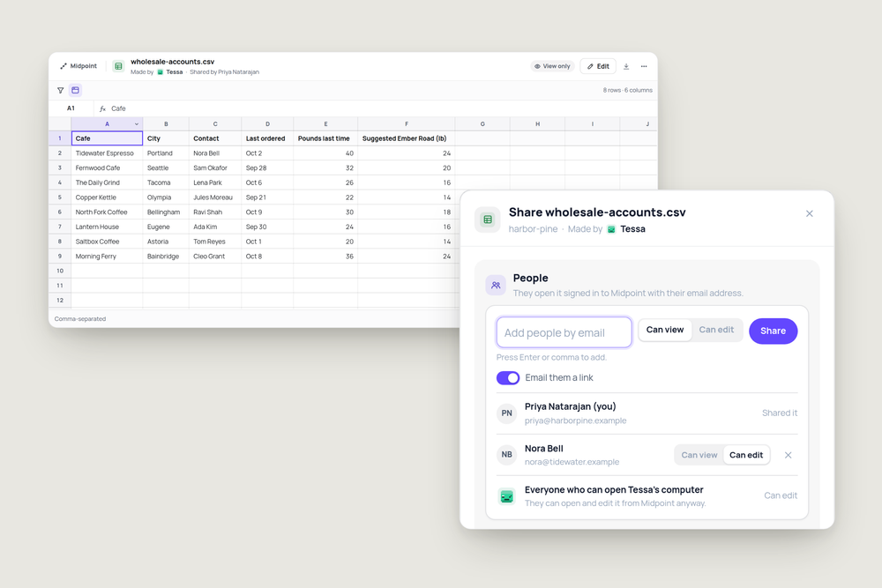Click the Morning Ferry cell

click(x=107, y=257)
